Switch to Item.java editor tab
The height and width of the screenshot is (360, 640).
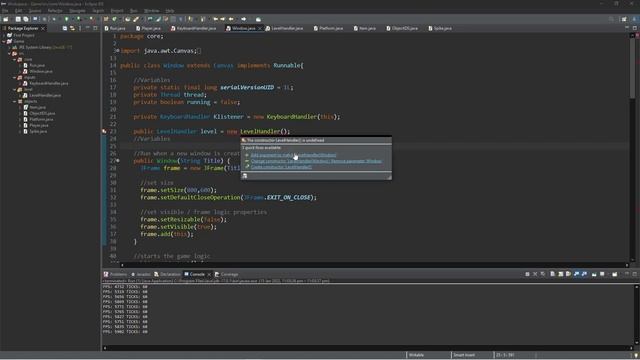pyautogui.click(x=364, y=28)
